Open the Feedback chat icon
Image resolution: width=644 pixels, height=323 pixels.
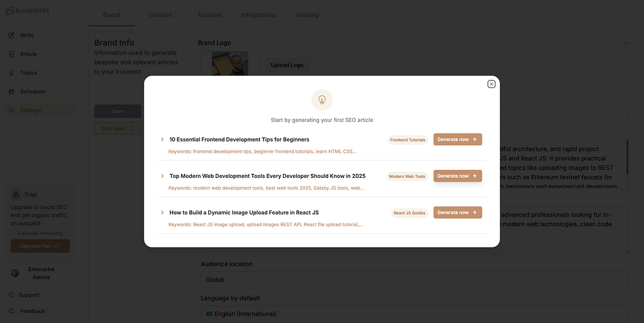(x=11, y=311)
